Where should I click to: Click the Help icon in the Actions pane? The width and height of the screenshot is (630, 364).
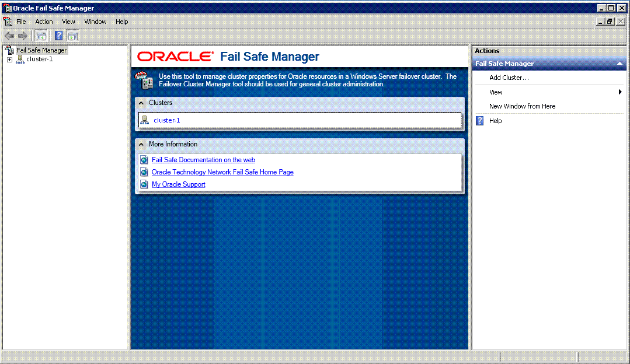point(480,121)
